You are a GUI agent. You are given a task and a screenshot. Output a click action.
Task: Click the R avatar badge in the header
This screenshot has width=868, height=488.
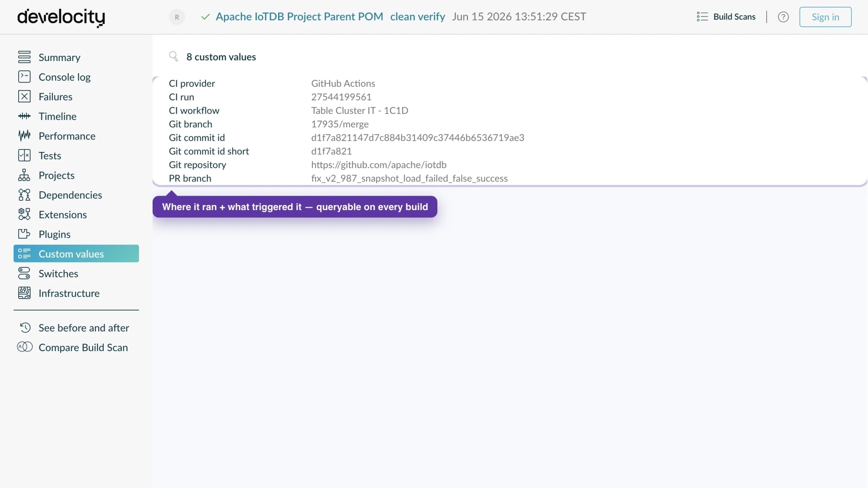coord(177,17)
